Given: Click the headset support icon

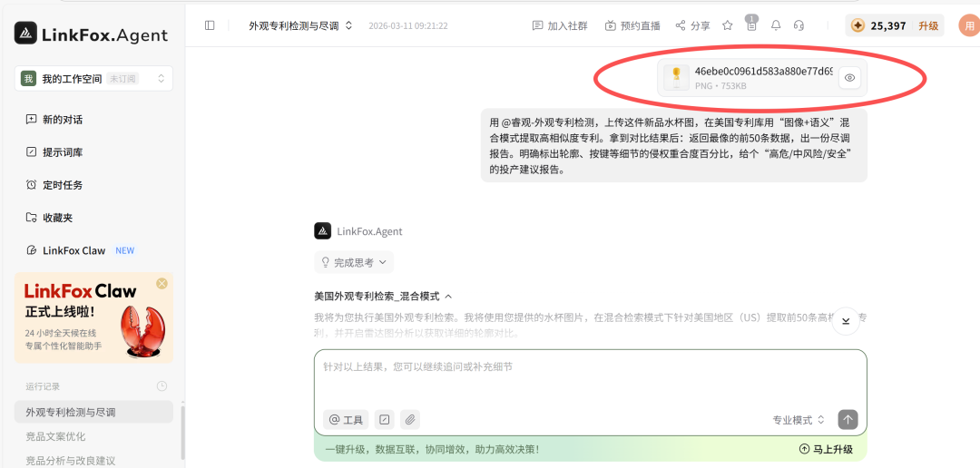Looking at the screenshot, I should 799,25.
